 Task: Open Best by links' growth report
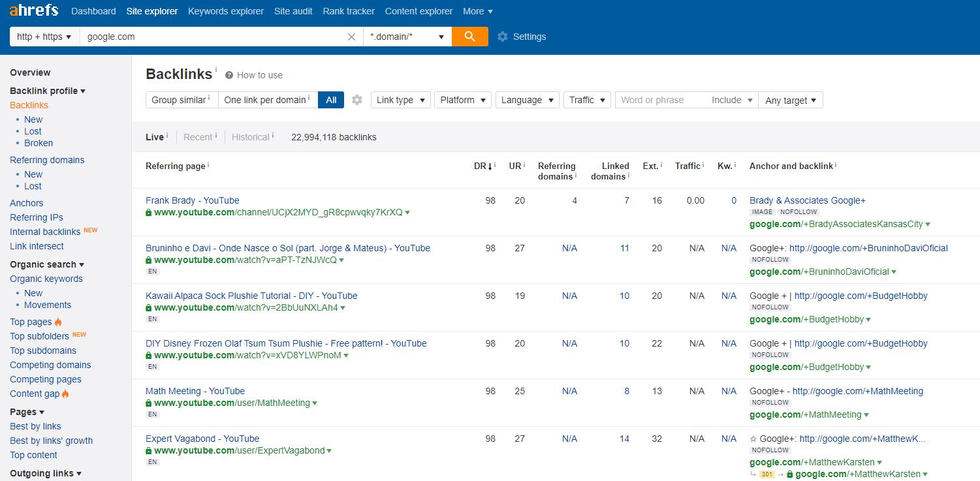(x=52, y=441)
